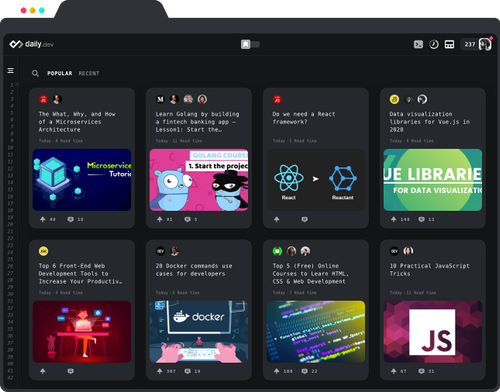Open 20 Docker commands article title
This screenshot has width=500, height=392.
point(194,270)
